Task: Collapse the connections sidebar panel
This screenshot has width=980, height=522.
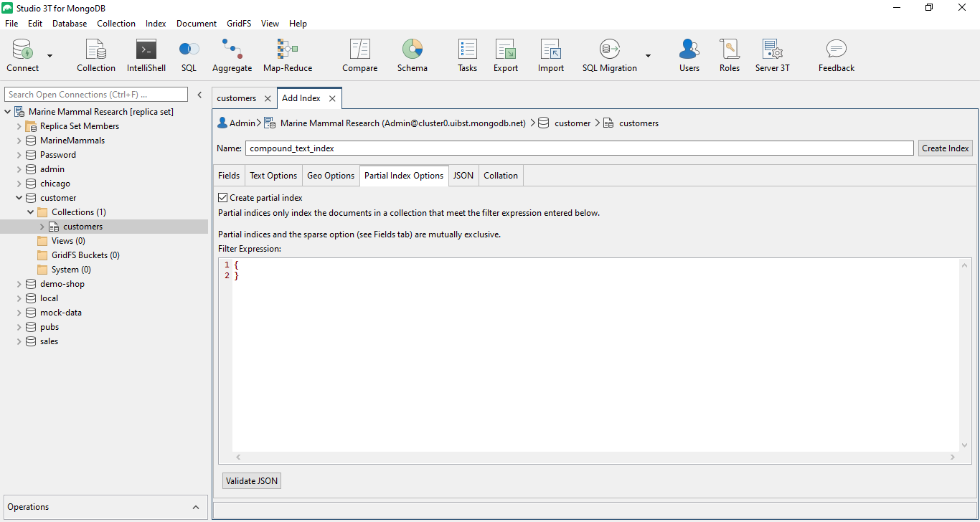Action: tap(199, 94)
